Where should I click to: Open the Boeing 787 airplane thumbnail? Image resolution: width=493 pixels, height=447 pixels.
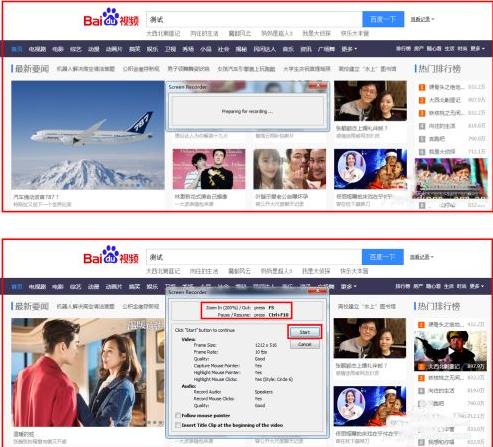click(x=88, y=135)
